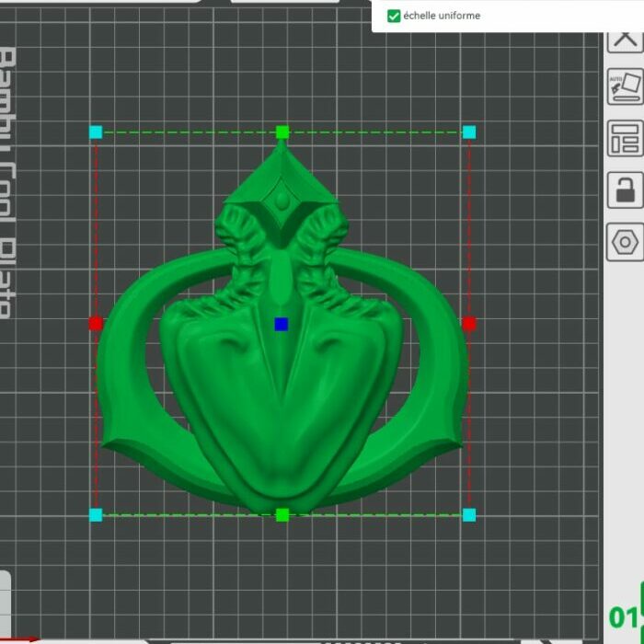Click the top-left cyan scale handle
Image resolution: width=644 pixels, height=644 pixels.
point(96,132)
